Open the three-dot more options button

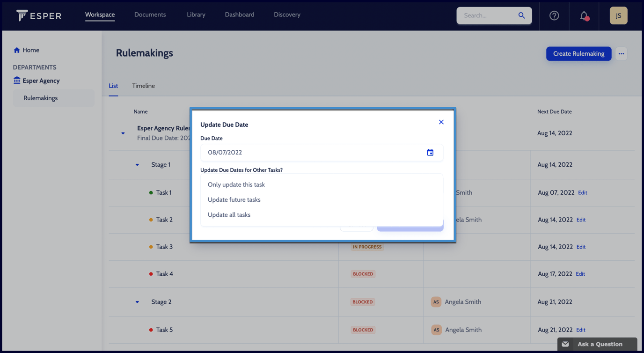[621, 54]
